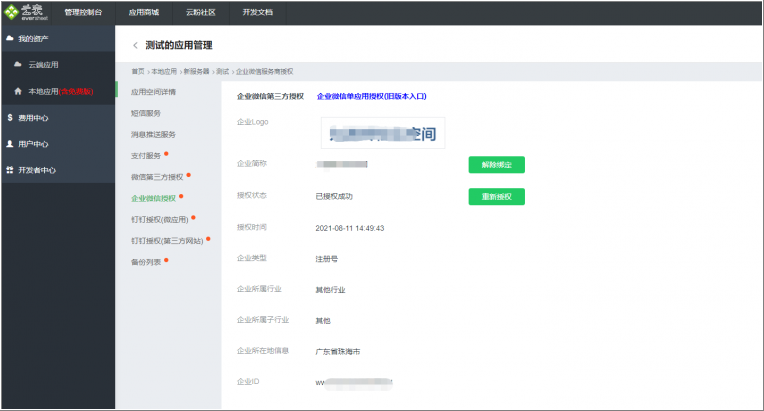Click the 重新授权 button
The height and width of the screenshot is (411, 764).
tap(497, 197)
